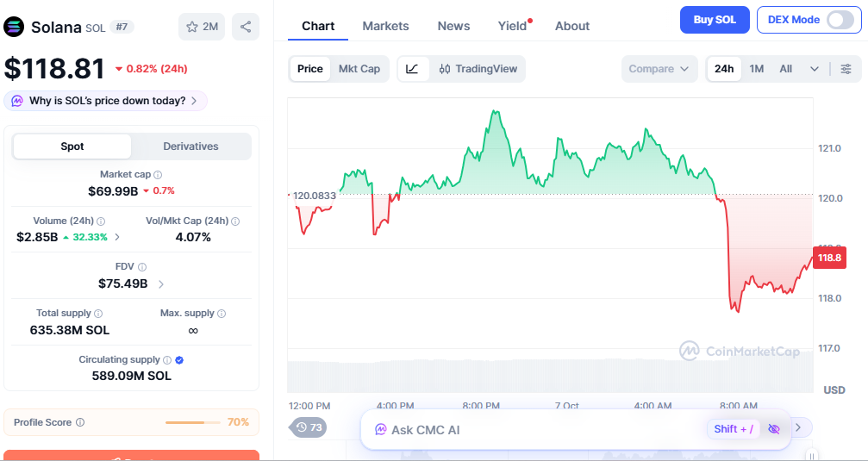Switch to Derivatives data
The image size is (868, 461).
pos(190,146)
